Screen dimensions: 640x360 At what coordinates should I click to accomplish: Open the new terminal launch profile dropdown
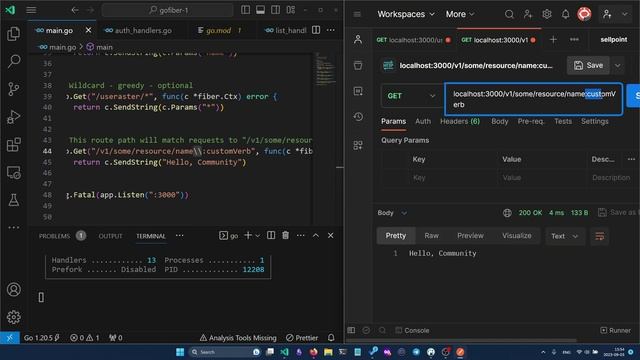point(258,236)
